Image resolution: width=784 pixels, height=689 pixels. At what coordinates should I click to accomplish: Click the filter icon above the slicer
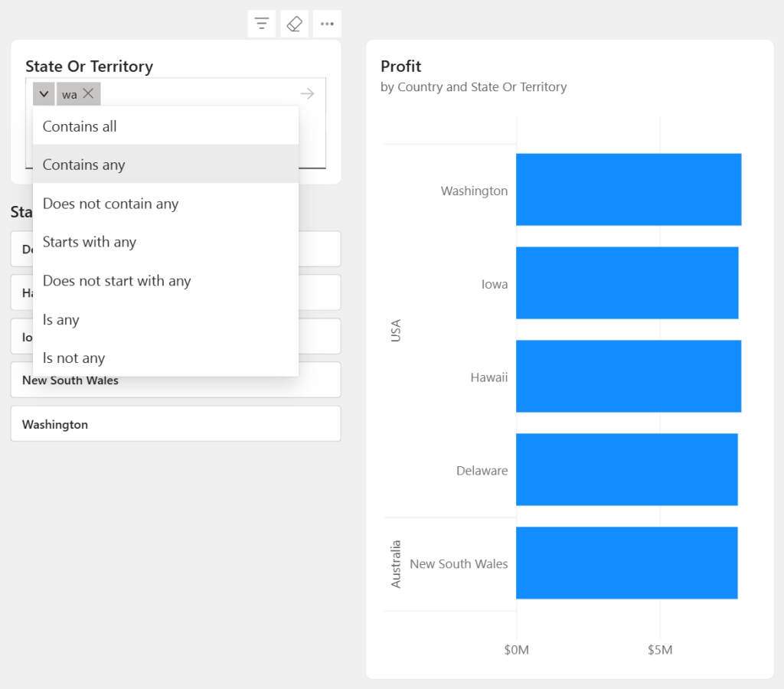coord(262,24)
